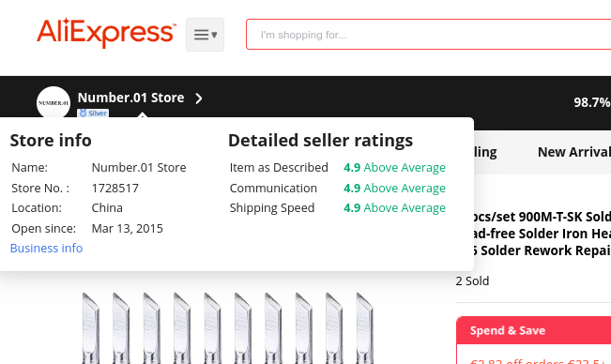Open the New Arrivals tab
Viewport: 611px width, 364px height.
point(574,152)
